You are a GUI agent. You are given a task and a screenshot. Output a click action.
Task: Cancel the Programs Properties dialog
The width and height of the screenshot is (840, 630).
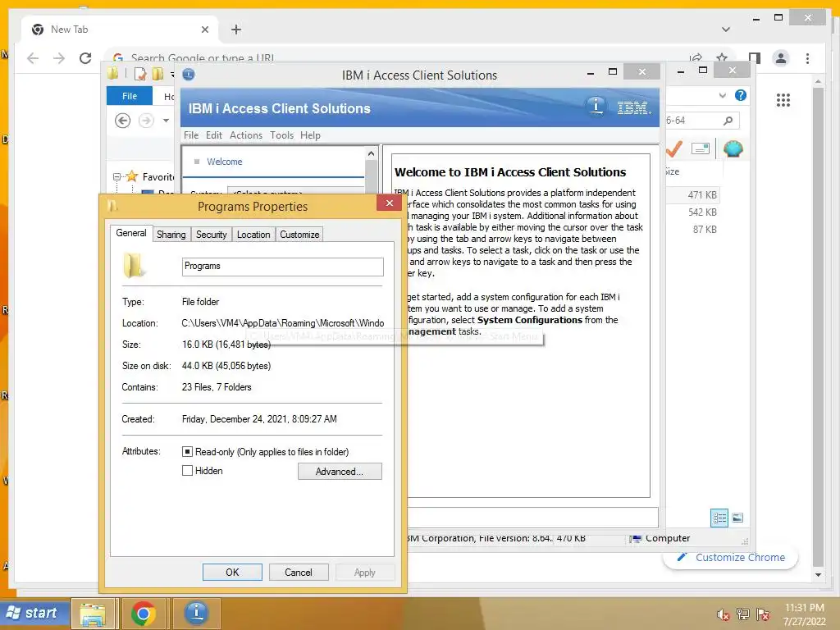tap(299, 572)
